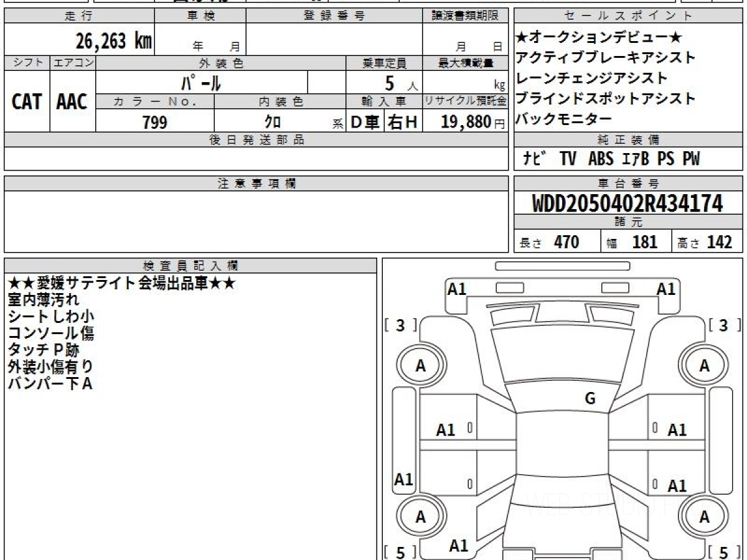Click the width value 幅 181
The height and width of the screenshot is (560, 747).
pyautogui.click(x=632, y=242)
